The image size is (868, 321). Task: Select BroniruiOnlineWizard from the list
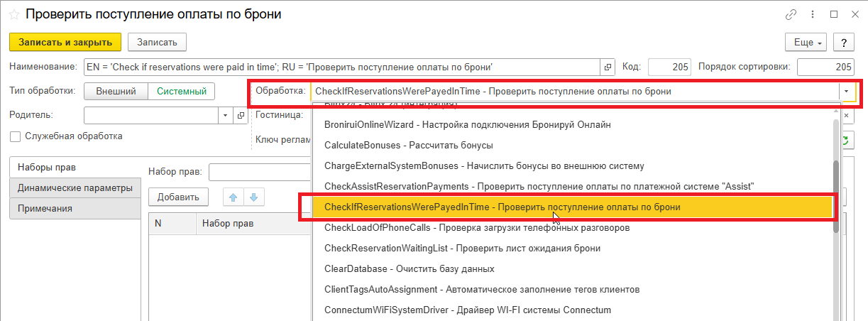coord(572,124)
